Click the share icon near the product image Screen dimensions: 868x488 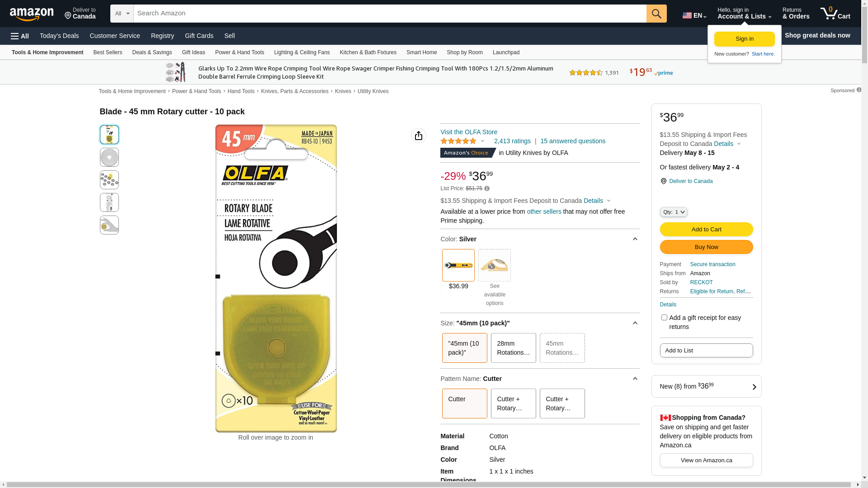[x=418, y=136]
